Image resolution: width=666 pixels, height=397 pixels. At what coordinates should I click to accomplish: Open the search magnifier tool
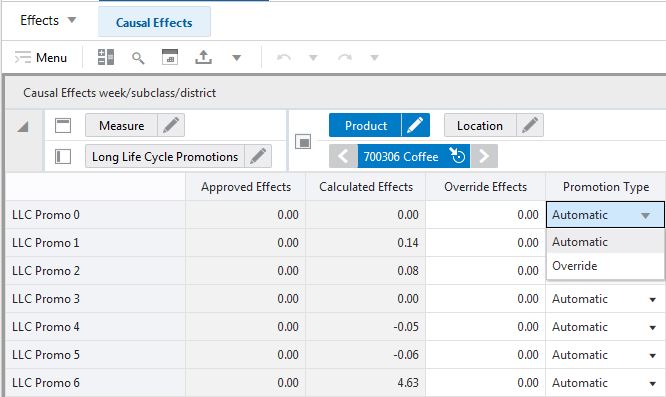138,58
